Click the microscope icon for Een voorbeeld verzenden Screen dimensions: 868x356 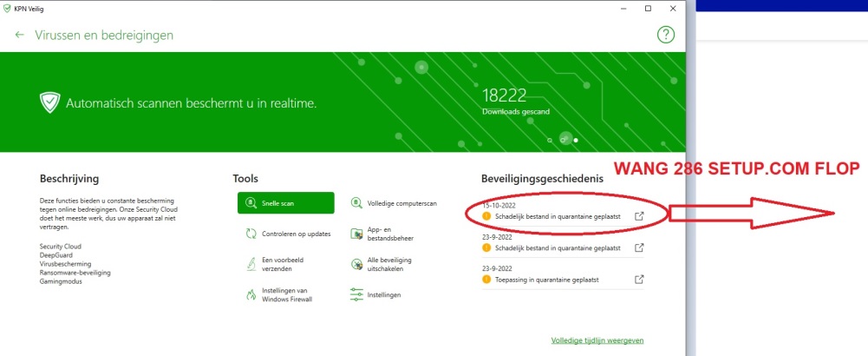point(251,264)
